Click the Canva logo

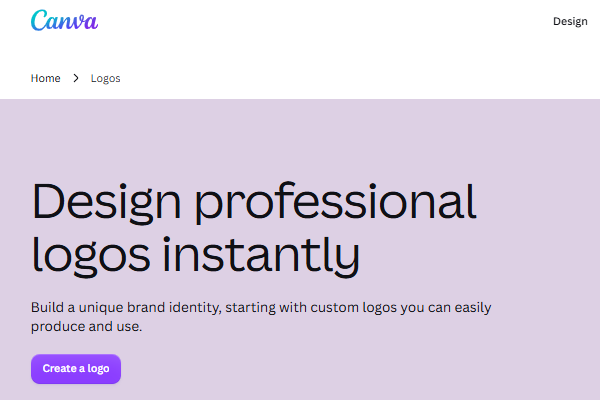[64, 20]
